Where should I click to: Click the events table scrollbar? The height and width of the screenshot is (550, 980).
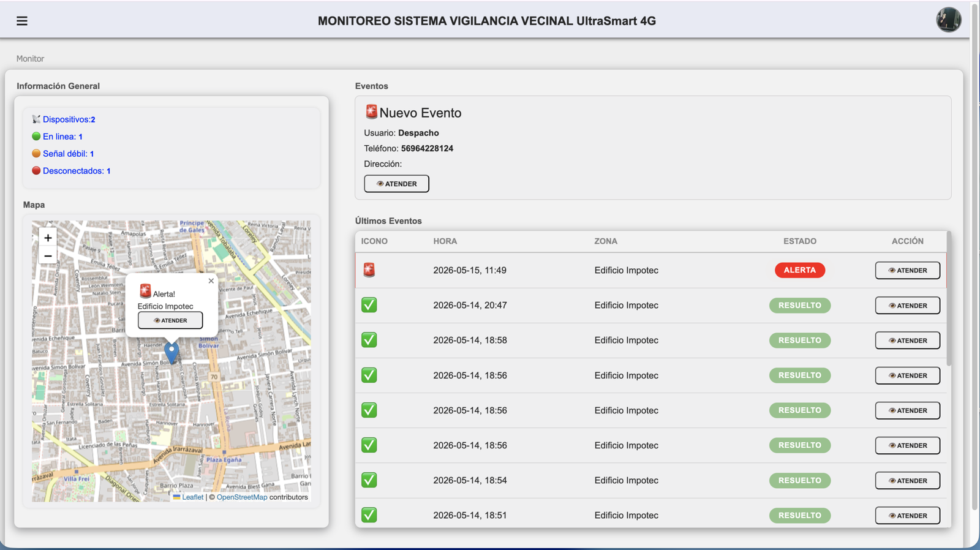tap(949, 299)
